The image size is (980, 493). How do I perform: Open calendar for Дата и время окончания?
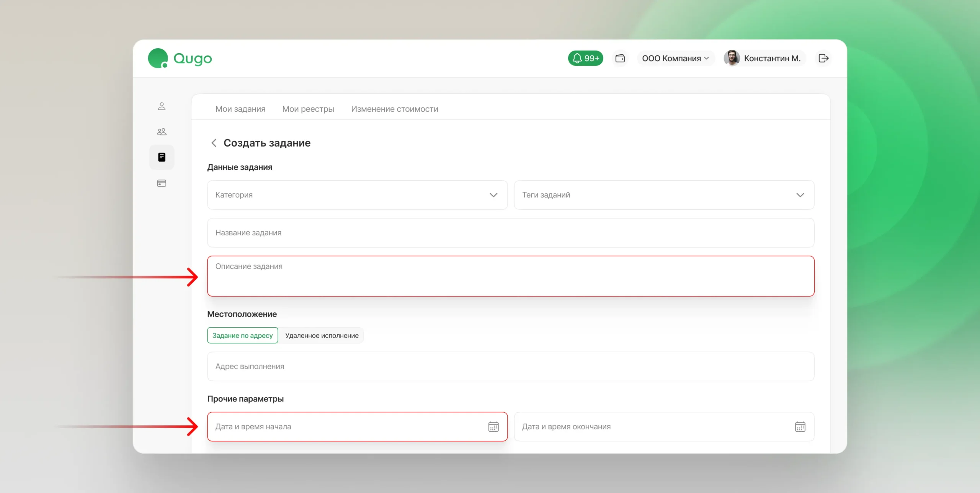(x=800, y=426)
